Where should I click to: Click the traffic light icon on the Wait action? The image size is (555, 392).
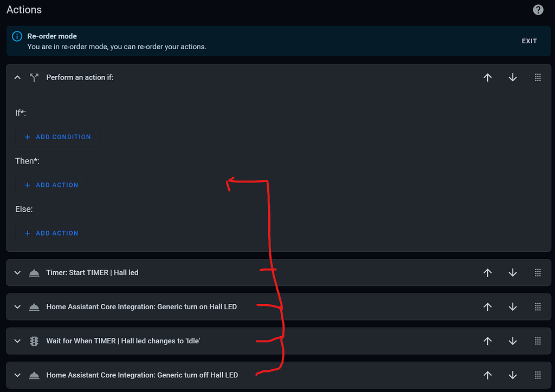(x=34, y=341)
